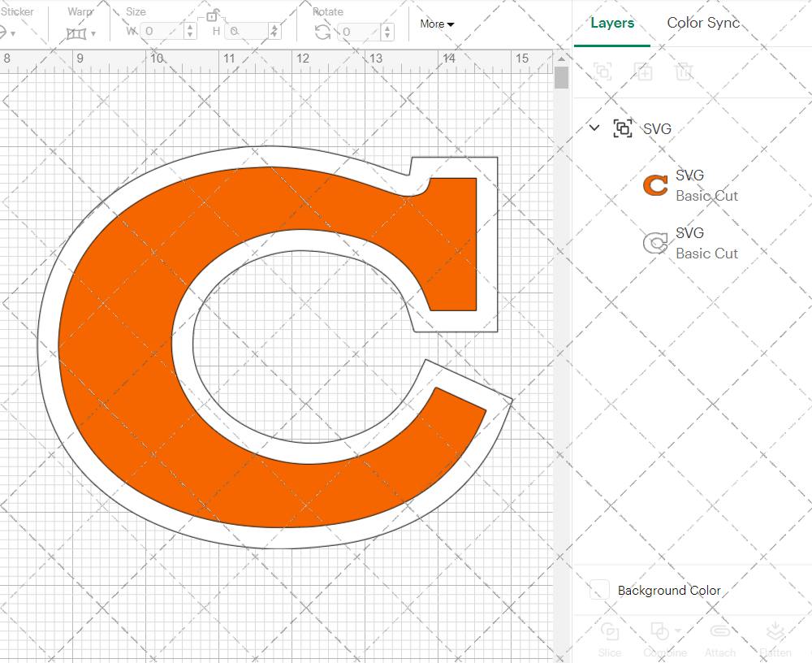Screen dimensions: 812x663
Task: Click the orange C layer thumbnail
Action: coord(654,185)
